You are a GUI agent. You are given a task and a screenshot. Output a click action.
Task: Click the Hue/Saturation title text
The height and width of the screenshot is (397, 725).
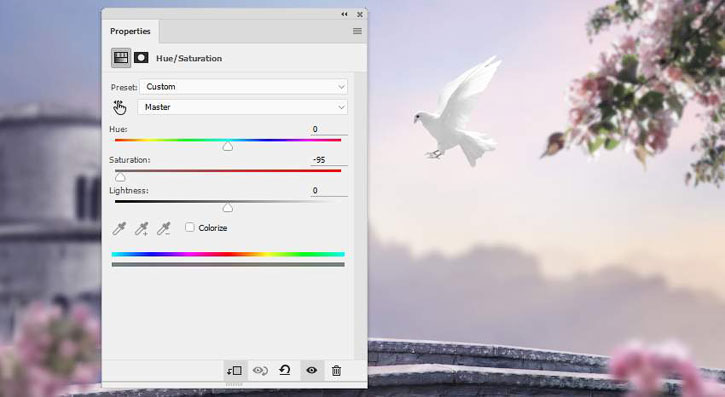(x=189, y=59)
